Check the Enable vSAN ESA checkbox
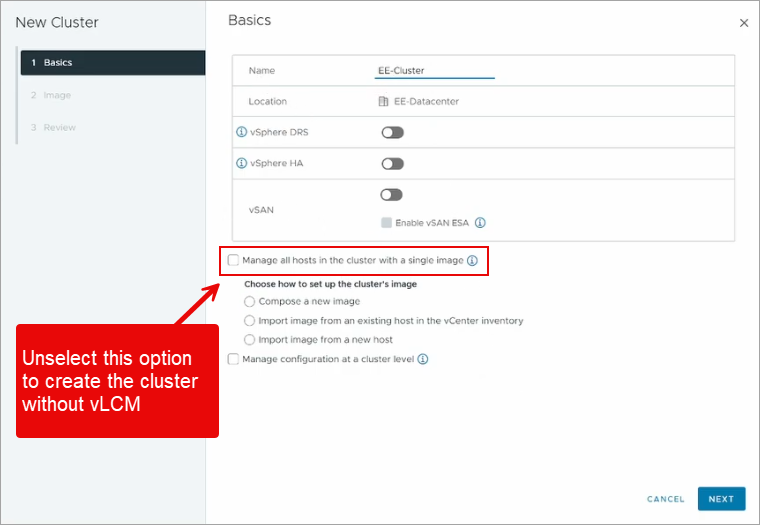Viewport: 760px width, 525px height. [x=386, y=223]
